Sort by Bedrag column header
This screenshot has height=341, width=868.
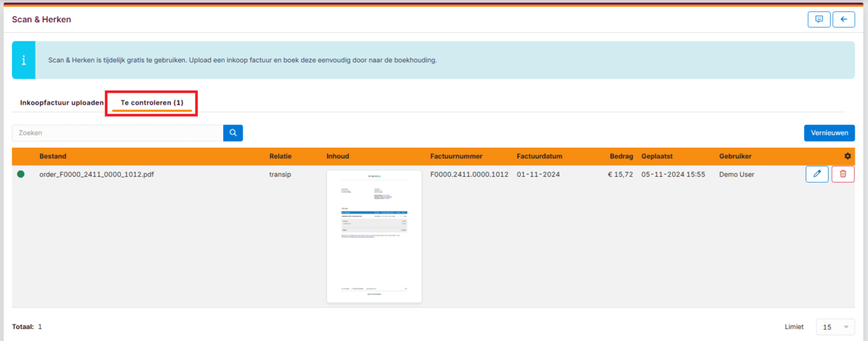click(620, 156)
